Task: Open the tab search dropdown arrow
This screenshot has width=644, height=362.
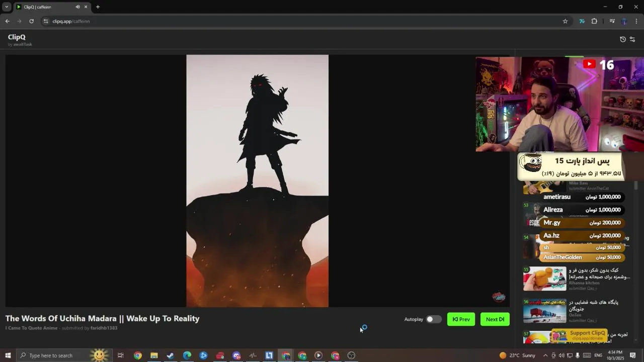Action: pos(7,7)
